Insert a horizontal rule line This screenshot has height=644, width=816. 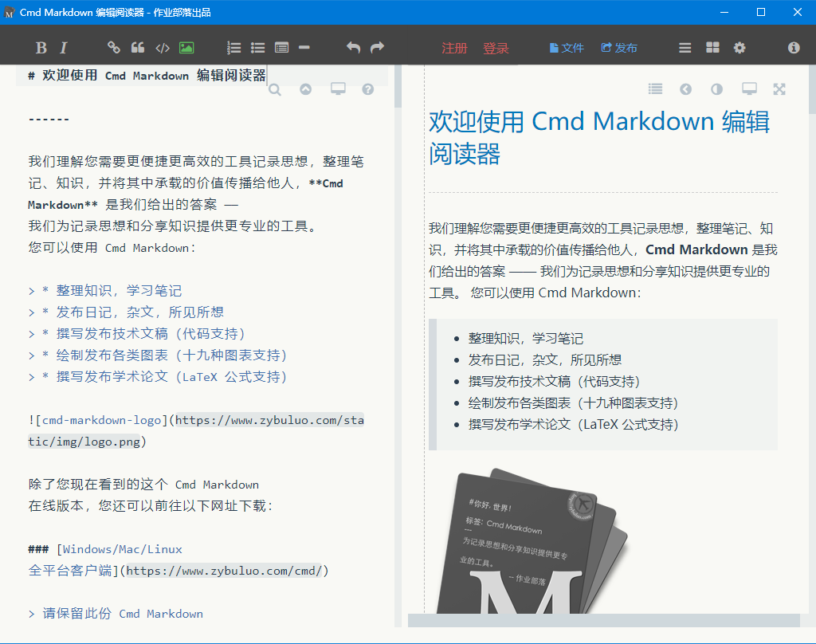pyautogui.click(x=304, y=48)
